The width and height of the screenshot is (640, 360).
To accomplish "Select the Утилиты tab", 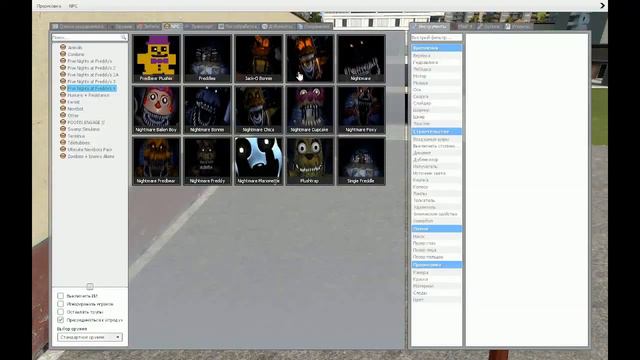I will pos(518,27).
